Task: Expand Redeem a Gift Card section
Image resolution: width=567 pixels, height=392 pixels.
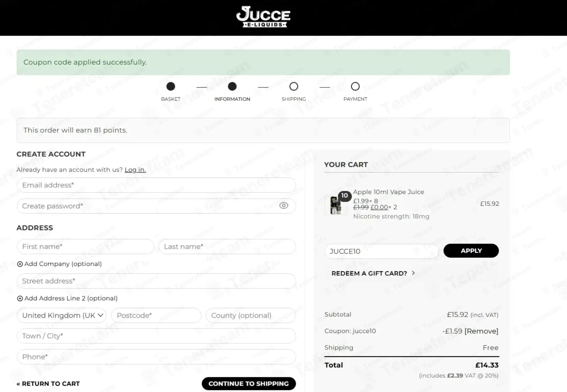Action: pyautogui.click(x=373, y=273)
